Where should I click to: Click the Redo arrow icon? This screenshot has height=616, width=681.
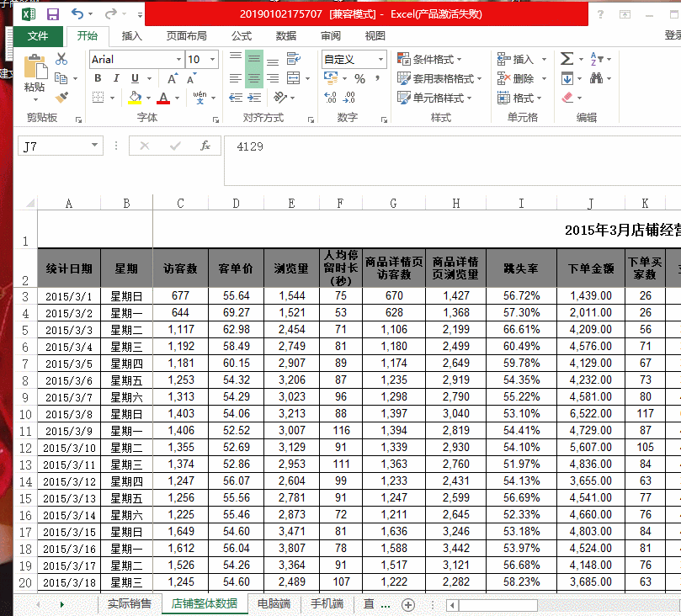click(110, 14)
